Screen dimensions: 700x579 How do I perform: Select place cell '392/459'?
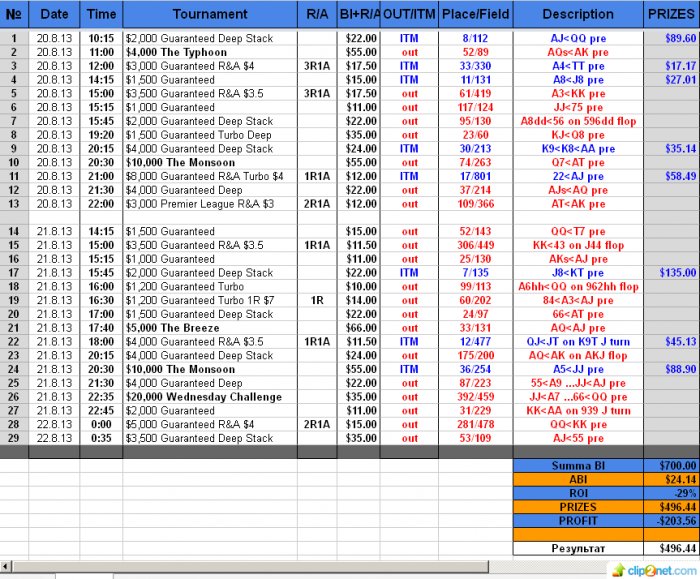(476, 397)
